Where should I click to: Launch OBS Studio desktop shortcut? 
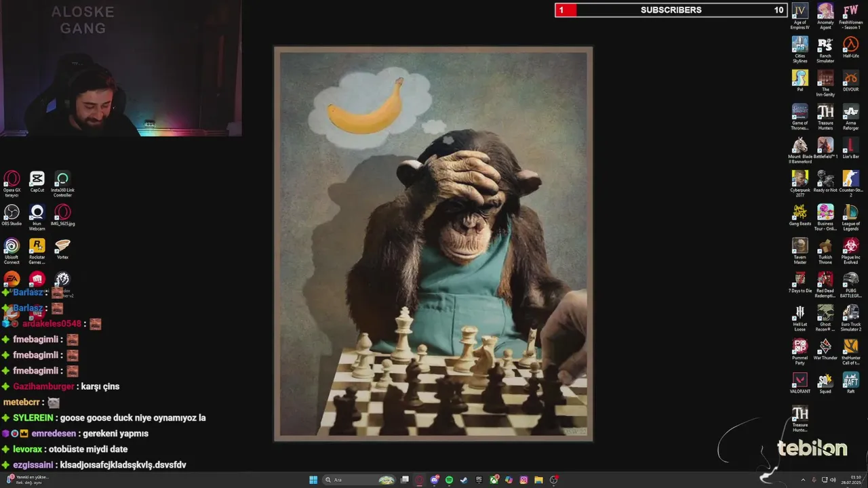coord(12,216)
